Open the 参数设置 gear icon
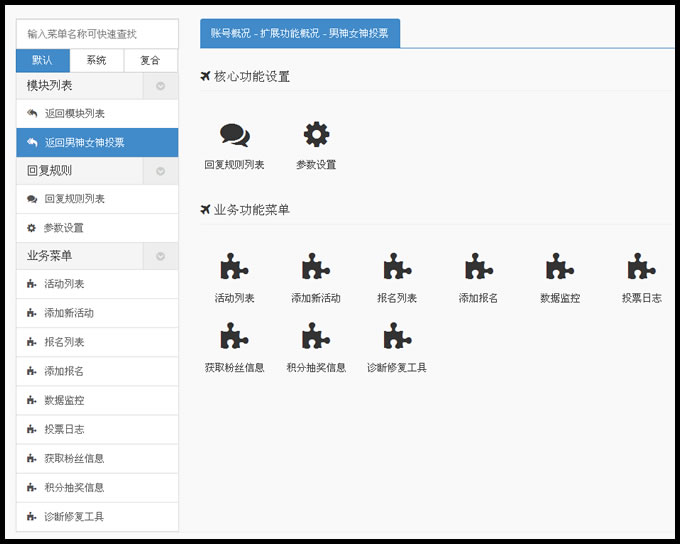Viewport: 680px width, 544px height. pos(316,135)
